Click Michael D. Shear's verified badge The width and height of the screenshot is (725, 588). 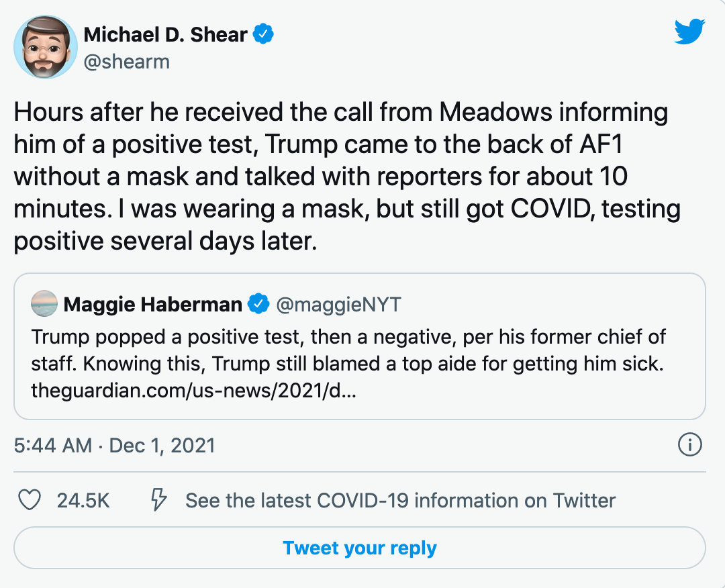(x=262, y=35)
